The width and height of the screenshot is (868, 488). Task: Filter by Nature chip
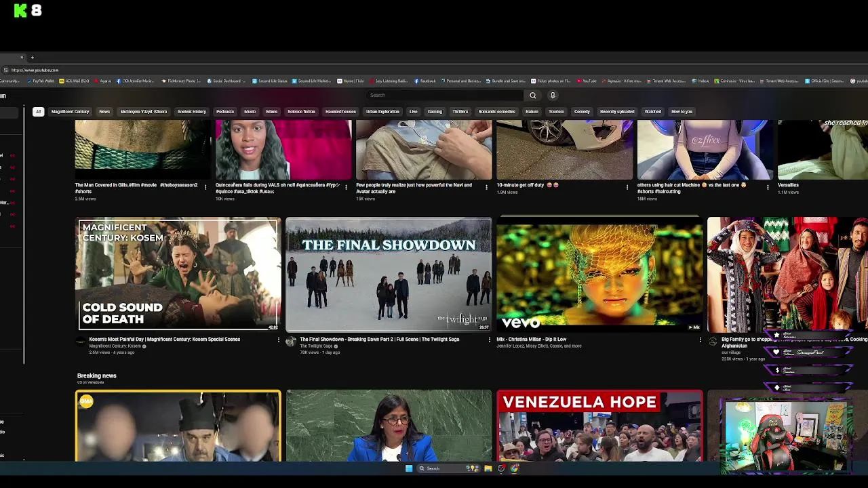[x=532, y=112]
